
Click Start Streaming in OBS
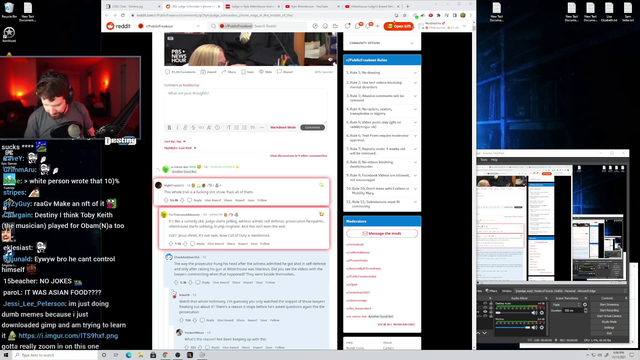click(609, 304)
